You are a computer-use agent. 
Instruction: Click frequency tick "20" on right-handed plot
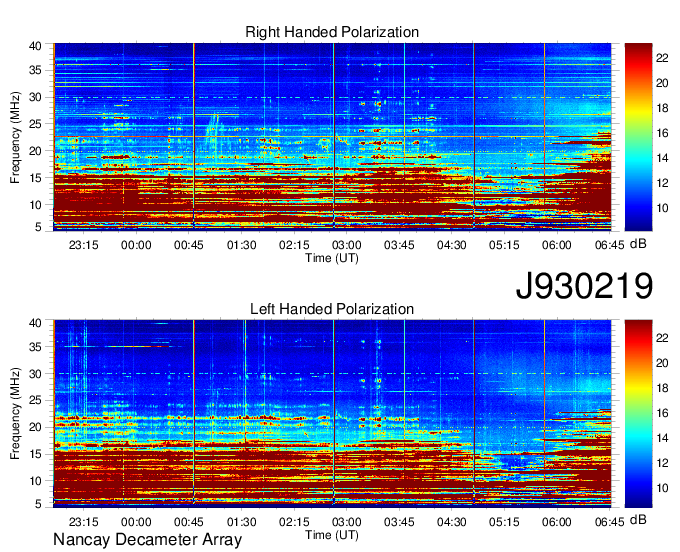coord(35,151)
